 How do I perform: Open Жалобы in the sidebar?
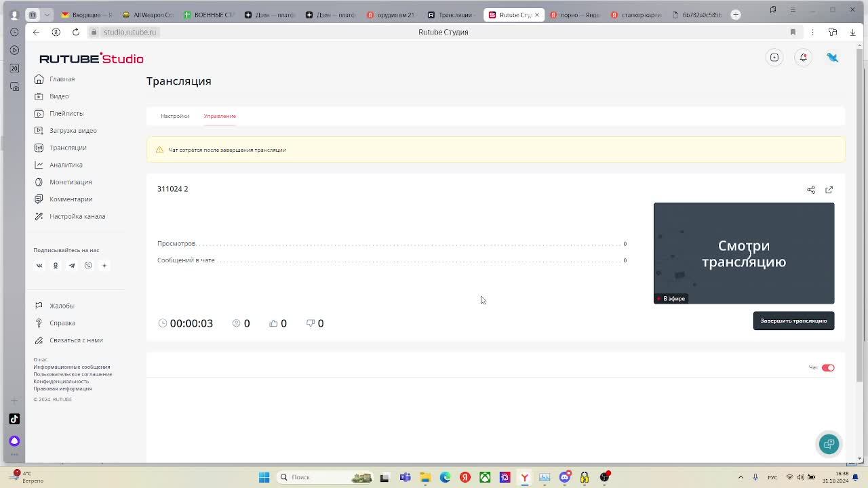54,306
